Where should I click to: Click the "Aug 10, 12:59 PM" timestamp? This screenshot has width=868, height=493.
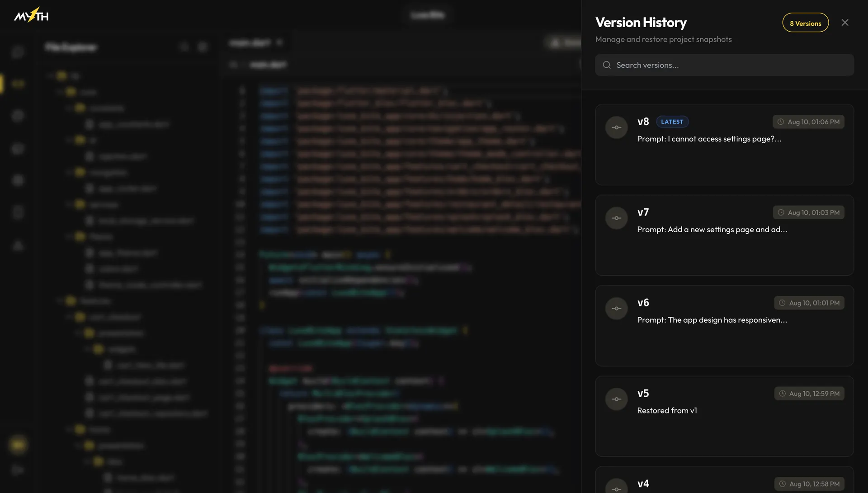pos(809,394)
